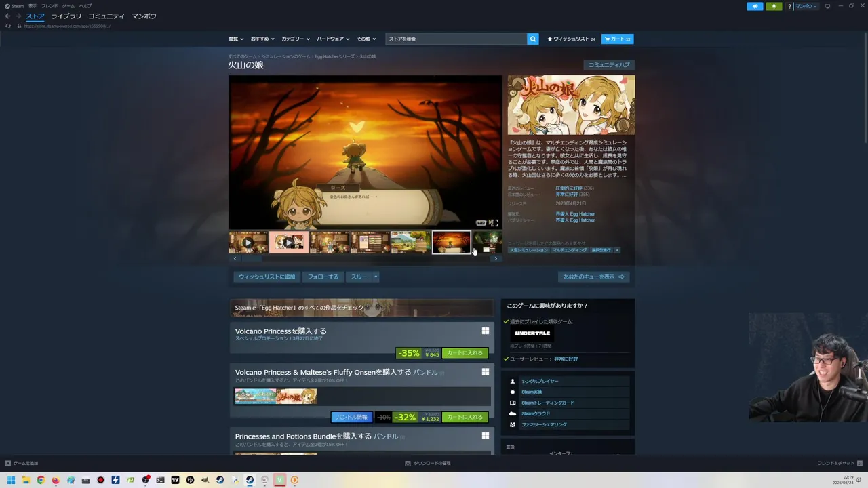Click Windows icon on Fluffy Onsen bundle row

pyautogui.click(x=486, y=372)
